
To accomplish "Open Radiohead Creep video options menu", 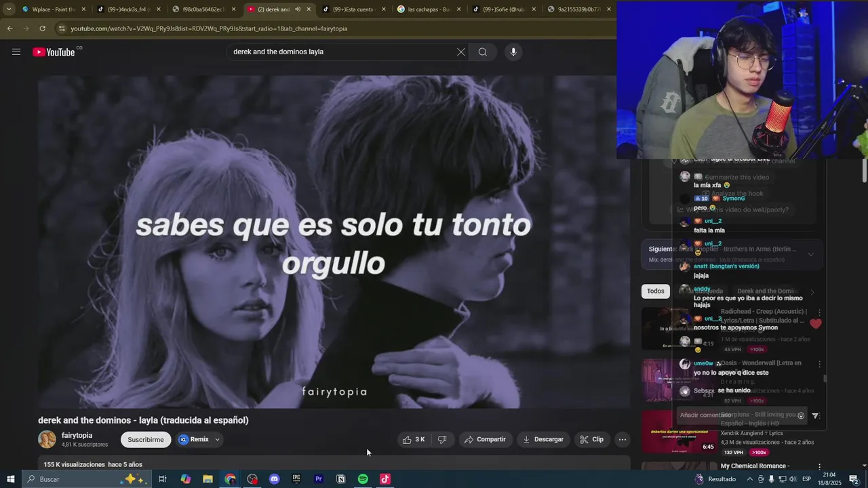I will (x=819, y=312).
